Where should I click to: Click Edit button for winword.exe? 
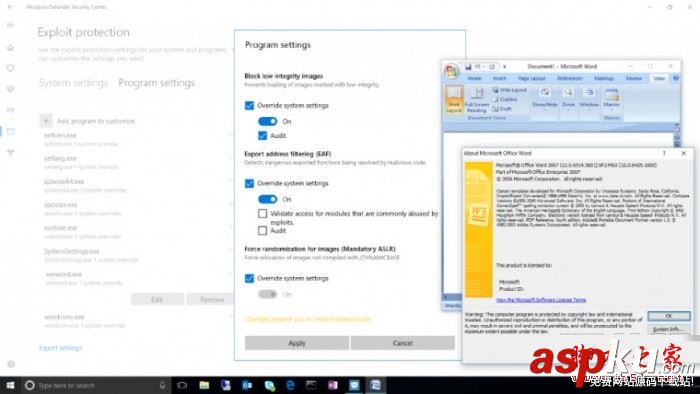pos(157,299)
